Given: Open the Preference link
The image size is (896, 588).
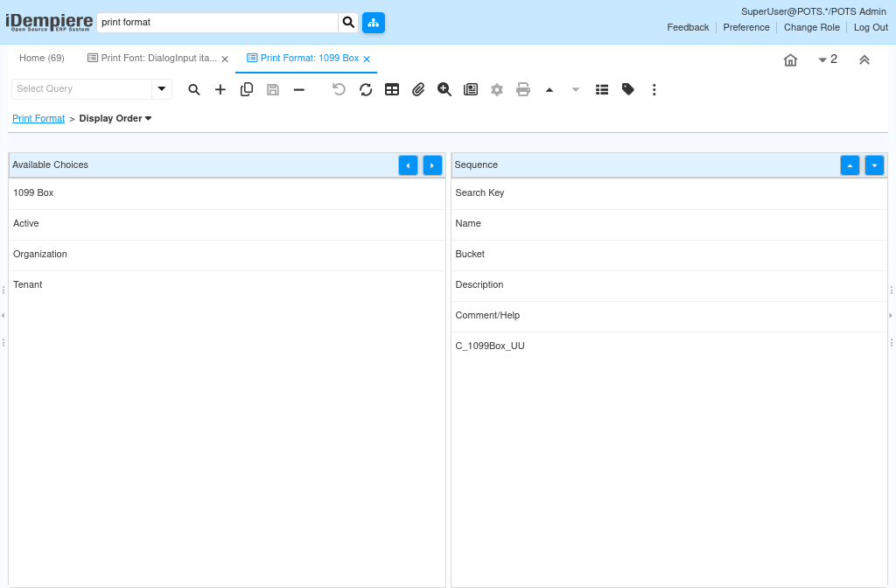Looking at the screenshot, I should [746, 27].
